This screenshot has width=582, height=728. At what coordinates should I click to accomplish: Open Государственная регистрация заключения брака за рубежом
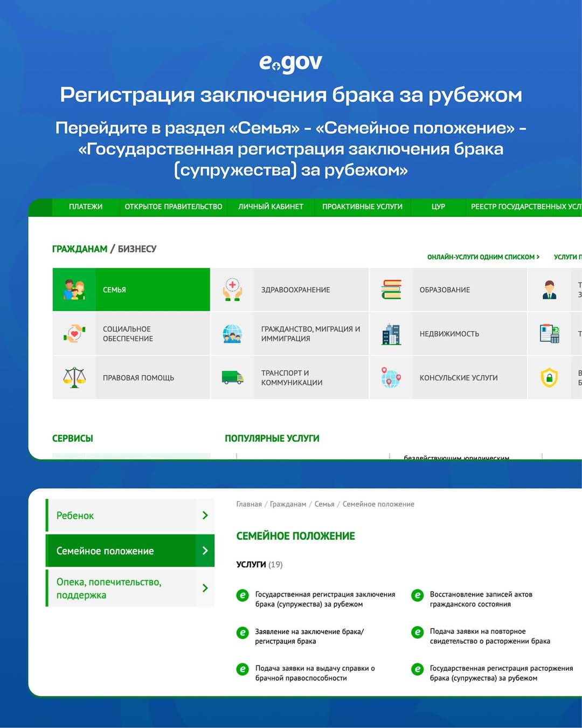tap(325, 599)
